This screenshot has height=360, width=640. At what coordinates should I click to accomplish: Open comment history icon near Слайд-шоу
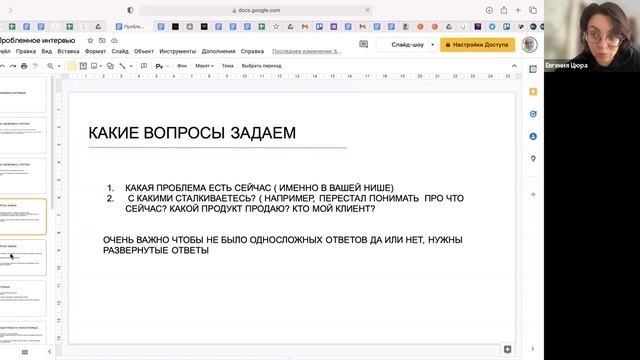pyautogui.click(x=363, y=44)
